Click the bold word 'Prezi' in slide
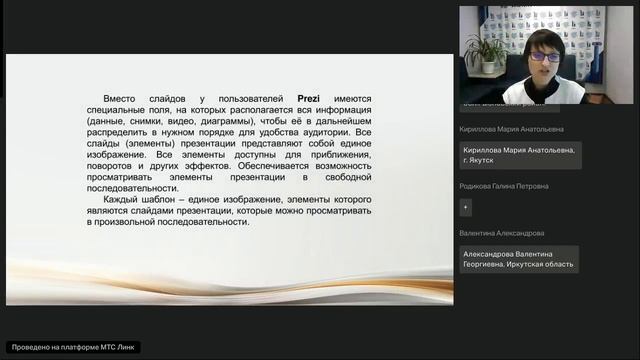Screen dimensions: 640x360 point(309,98)
